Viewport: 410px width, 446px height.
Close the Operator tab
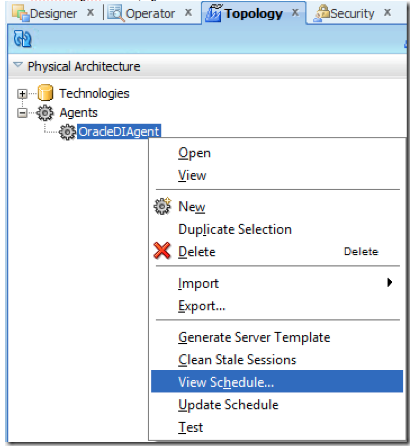point(188,13)
